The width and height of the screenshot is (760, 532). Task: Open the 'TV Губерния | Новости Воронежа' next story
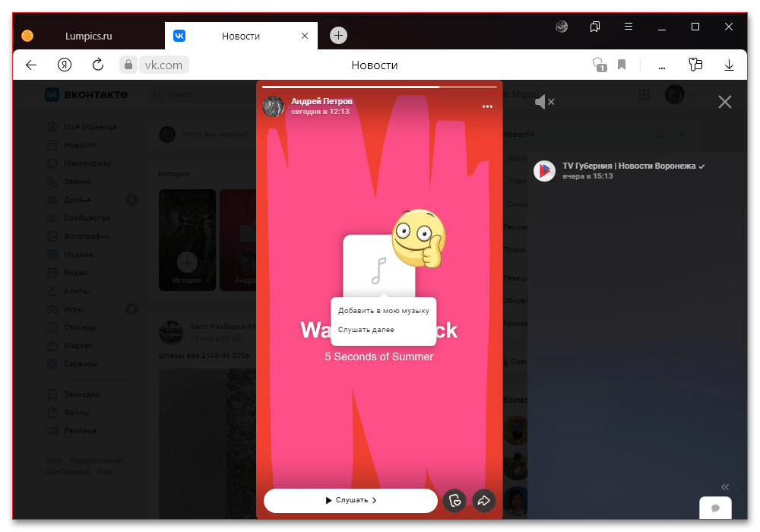click(x=629, y=166)
